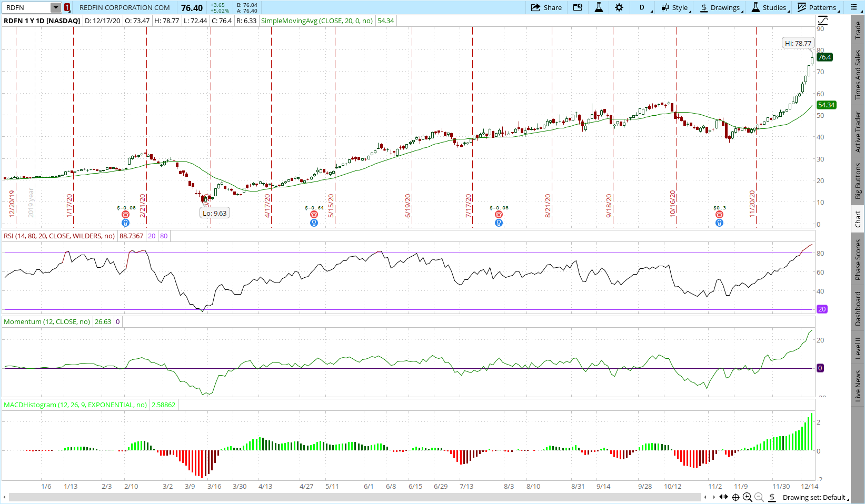Switch to the Times And Sales side tab
The height and width of the screenshot is (504, 865).
point(858,75)
